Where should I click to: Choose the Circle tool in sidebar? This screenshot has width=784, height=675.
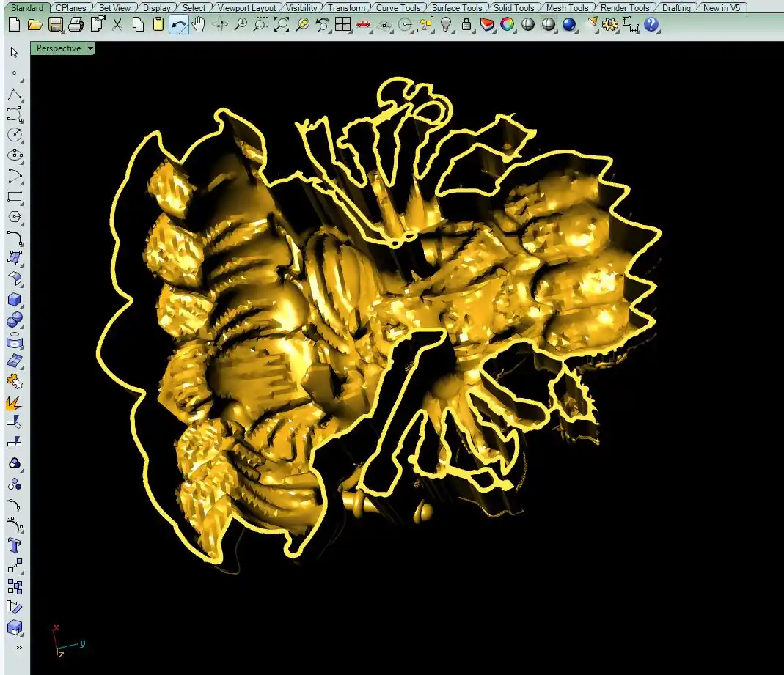[15, 135]
